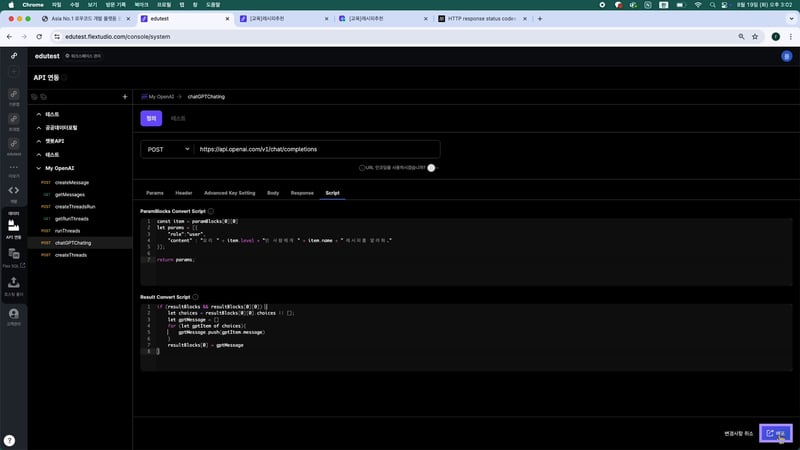
Task: Select the URL encoding radio circle
Action: tap(362, 168)
